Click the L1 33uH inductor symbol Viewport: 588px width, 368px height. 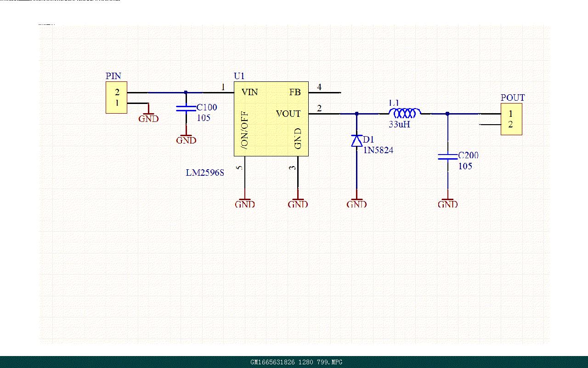(404, 113)
